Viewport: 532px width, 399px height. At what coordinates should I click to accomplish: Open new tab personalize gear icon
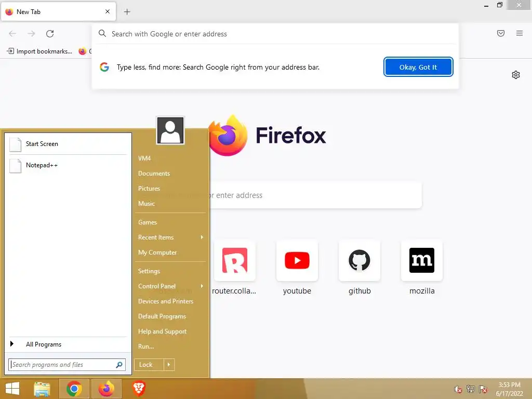(516, 75)
